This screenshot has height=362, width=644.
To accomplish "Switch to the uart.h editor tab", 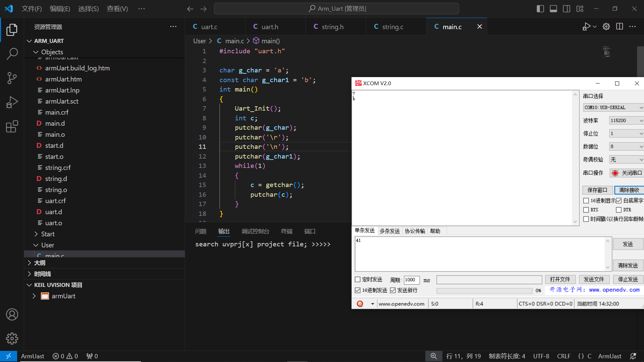I will (270, 27).
